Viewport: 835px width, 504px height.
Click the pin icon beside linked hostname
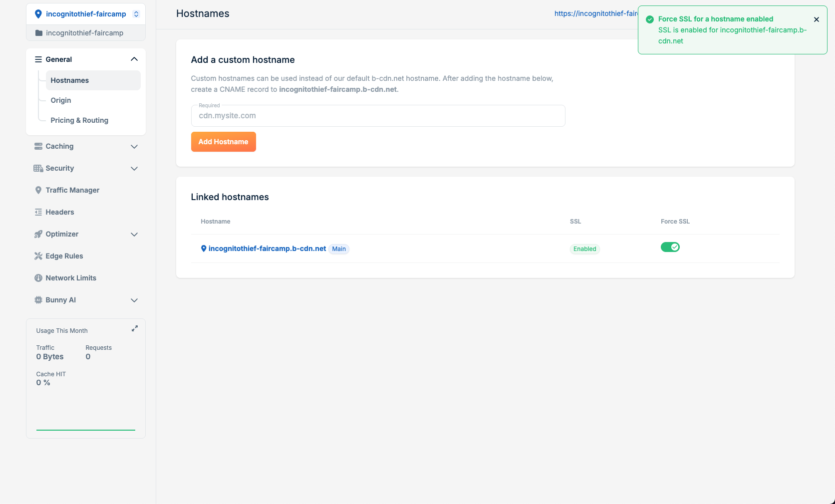(204, 249)
